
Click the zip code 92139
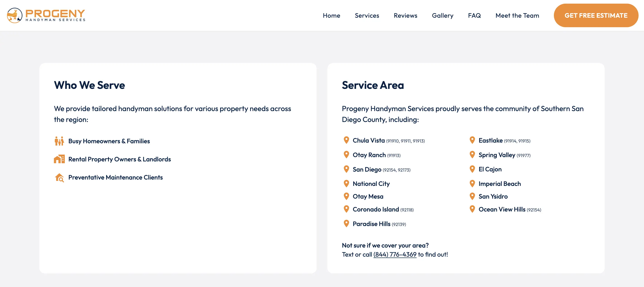pos(399,224)
